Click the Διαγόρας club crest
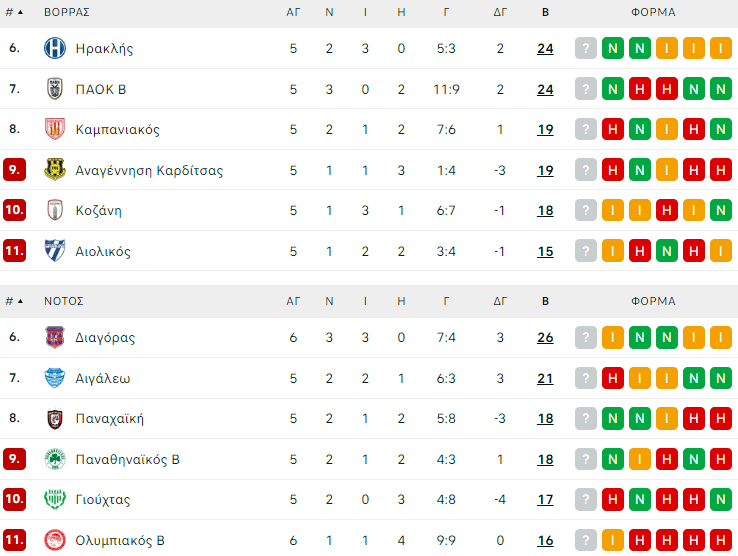Viewport: 738px width, 556px height. click(54, 337)
